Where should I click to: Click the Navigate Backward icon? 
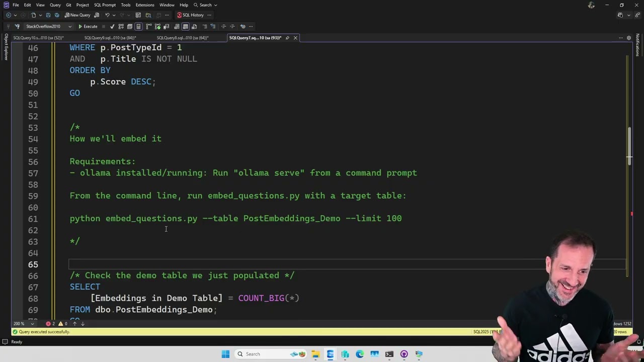(x=9, y=15)
